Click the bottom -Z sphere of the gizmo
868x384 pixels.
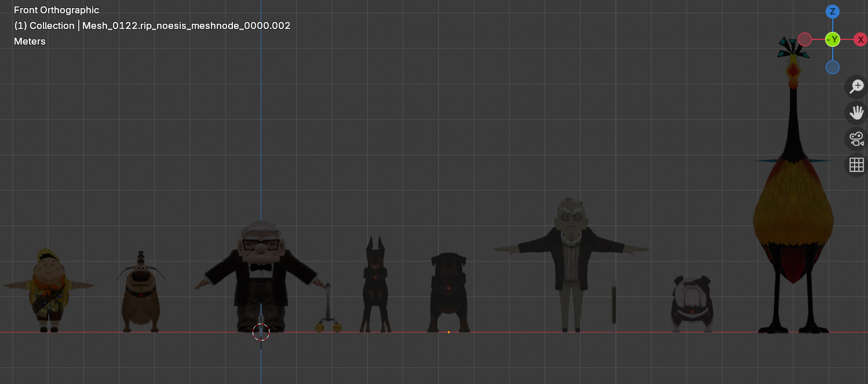[832, 67]
